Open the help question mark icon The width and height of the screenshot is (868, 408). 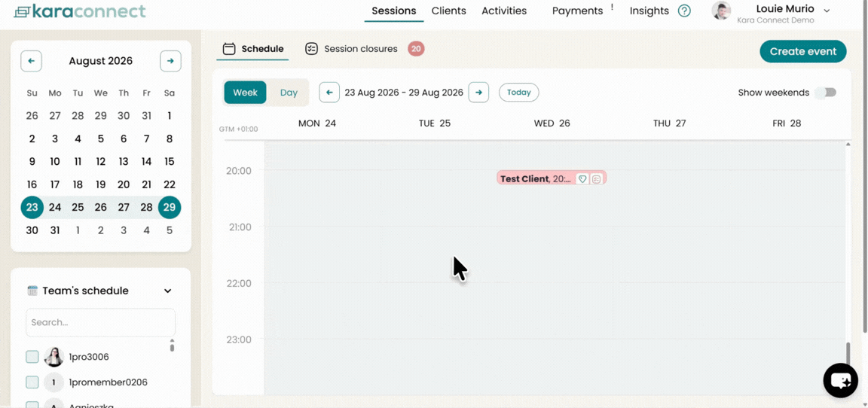pyautogui.click(x=684, y=11)
